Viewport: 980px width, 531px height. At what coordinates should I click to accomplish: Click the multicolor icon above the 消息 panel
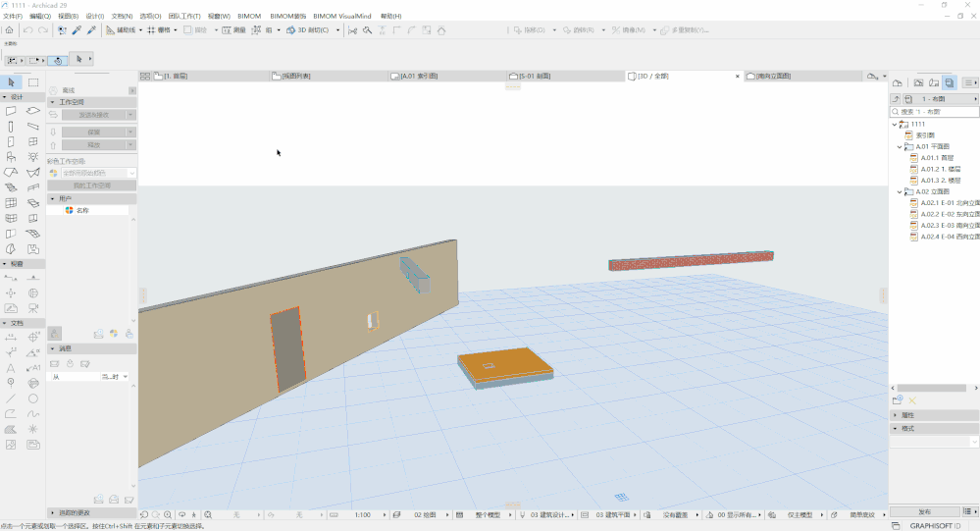[x=114, y=334]
